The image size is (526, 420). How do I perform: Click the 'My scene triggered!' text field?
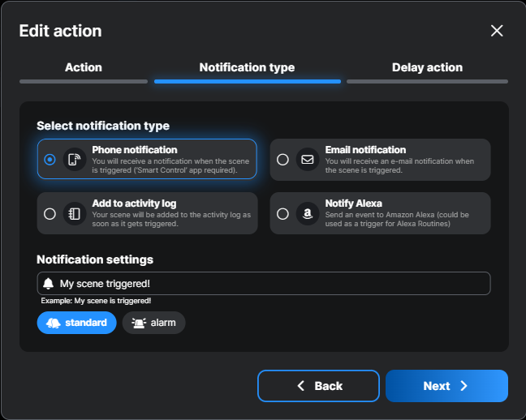(268, 284)
